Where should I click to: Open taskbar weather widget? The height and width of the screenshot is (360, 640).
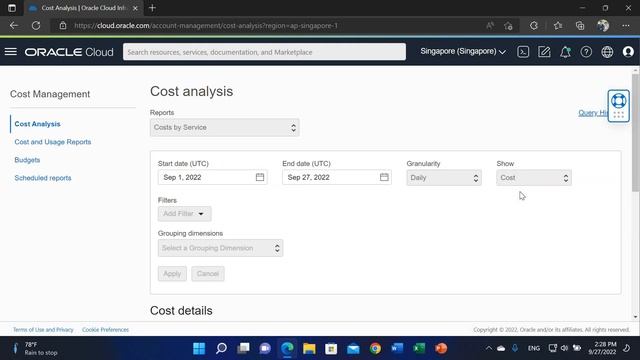pos(35,348)
